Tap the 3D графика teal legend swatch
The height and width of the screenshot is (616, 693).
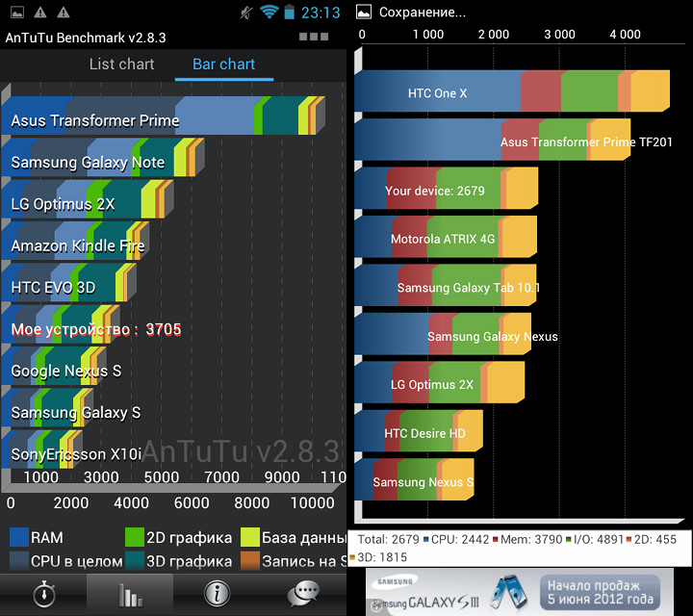click(x=135, y=561)
